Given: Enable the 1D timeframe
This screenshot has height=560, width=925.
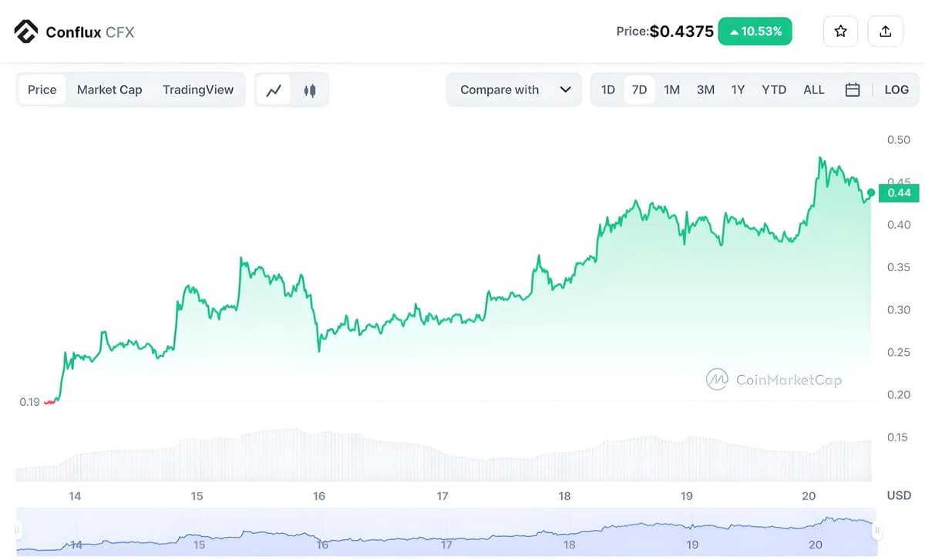Looking at the screenshot, I should pyautogui.click(x=607, y=89).
